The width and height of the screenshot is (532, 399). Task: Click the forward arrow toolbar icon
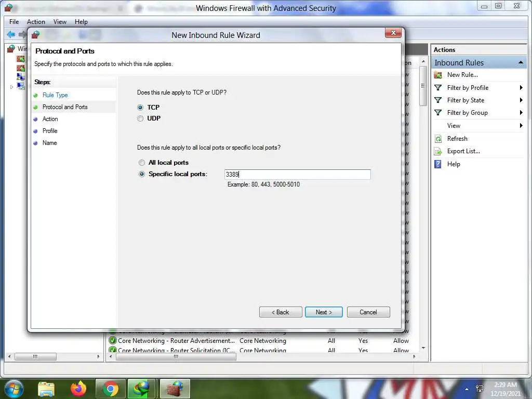22,34
